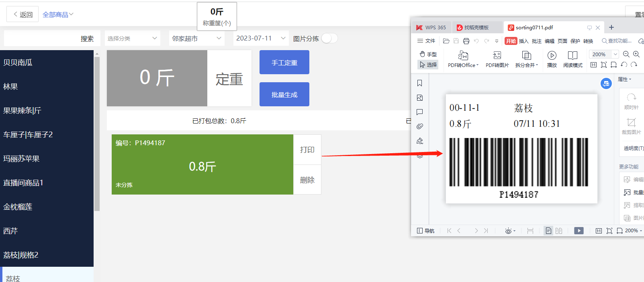Select 金枕榴莲 in the product list
The height and width of the screenshot is (282, 644).
click(x=18, y=207)
